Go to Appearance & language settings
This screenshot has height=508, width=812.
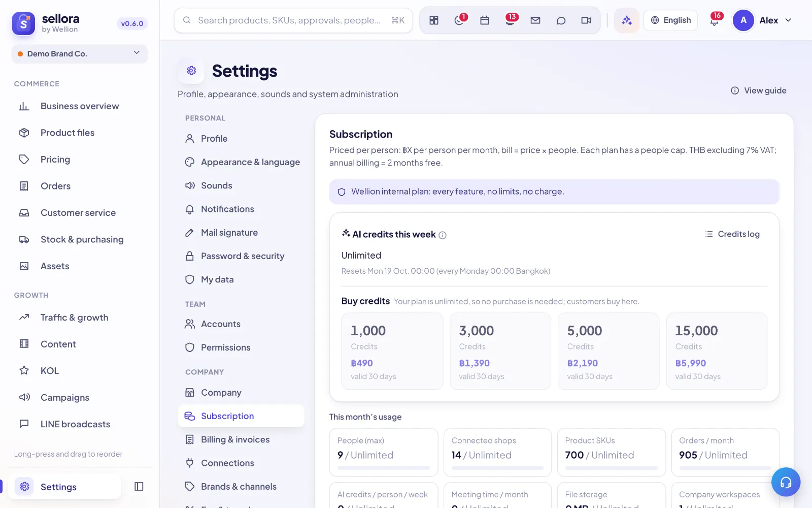241,162
